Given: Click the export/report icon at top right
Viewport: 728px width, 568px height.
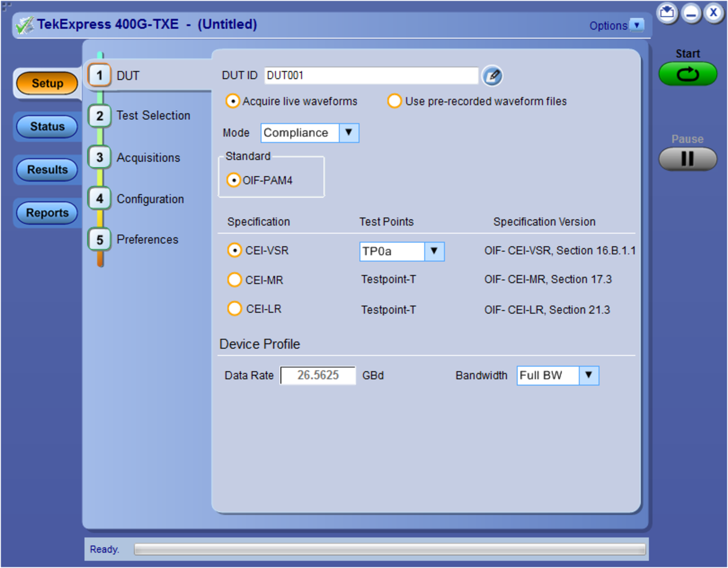Looking at the screenshot, I should 667,13.
